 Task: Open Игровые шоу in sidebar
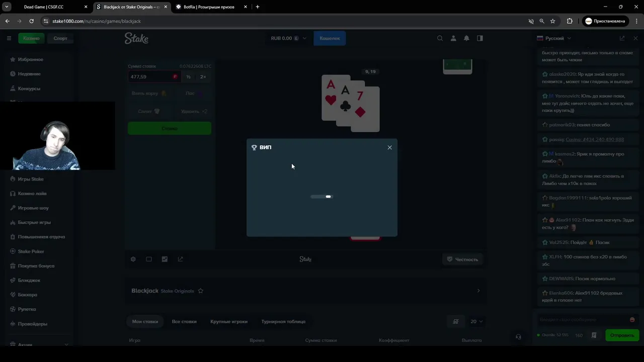[x=33, y=208]
